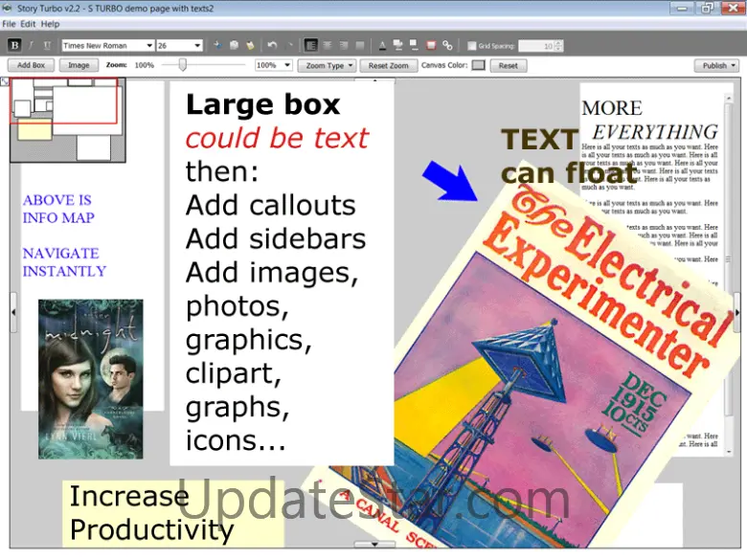The width and height of the screenshot is (747, 560).
Task: Open the File menu
Action: point(9,24)
